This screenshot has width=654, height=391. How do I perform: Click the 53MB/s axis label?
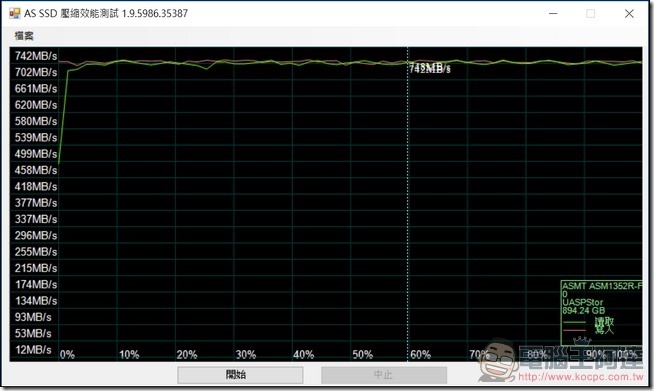pyautogui.click(x=33, y=333)
